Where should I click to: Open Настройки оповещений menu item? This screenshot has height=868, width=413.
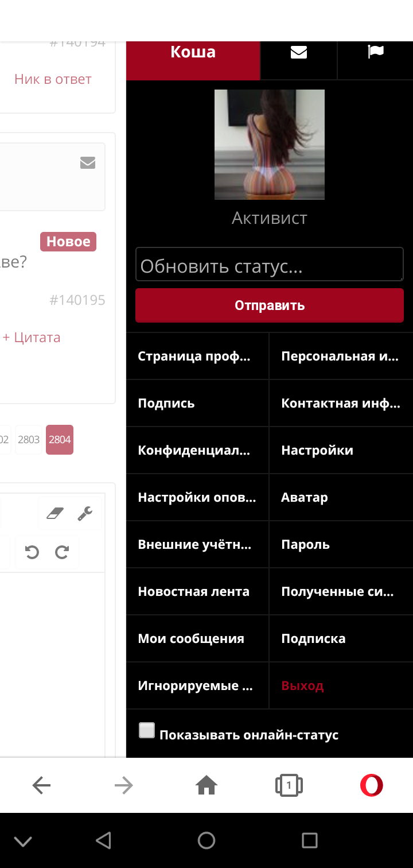click(197, 497)
